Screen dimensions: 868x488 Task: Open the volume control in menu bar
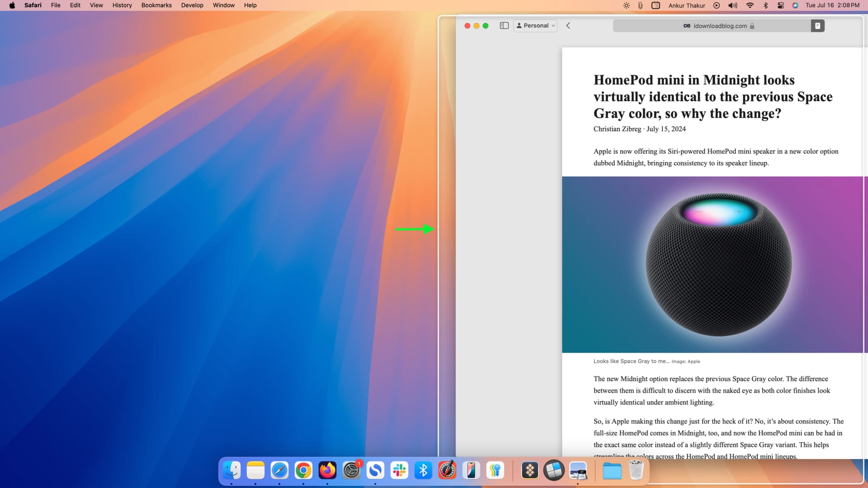pyautogui.click(x=732, y=5)
